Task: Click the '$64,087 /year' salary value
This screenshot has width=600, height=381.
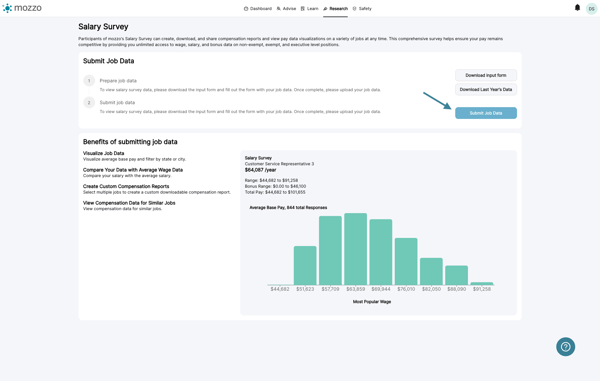Action: (x=260, y=170)
